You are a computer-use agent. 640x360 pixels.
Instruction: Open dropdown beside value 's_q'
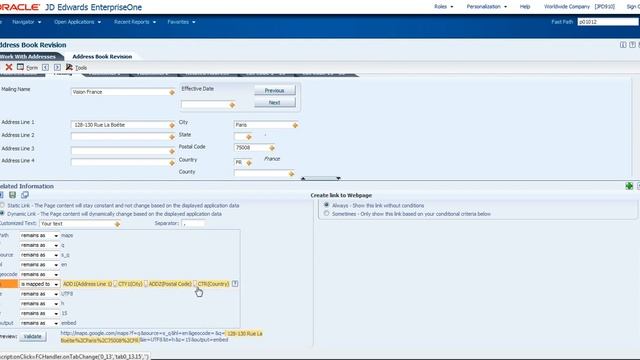(40, 255)
